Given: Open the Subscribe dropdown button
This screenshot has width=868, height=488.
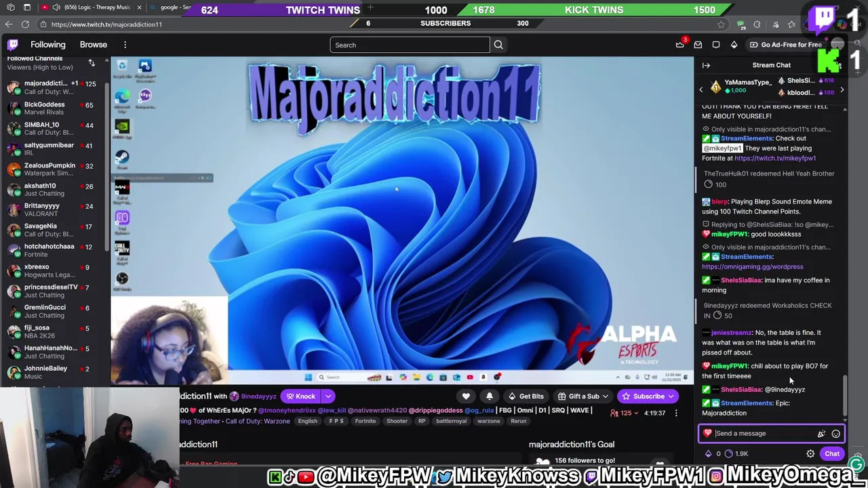Looking at the screenshot, I should [x=648, y=396].
